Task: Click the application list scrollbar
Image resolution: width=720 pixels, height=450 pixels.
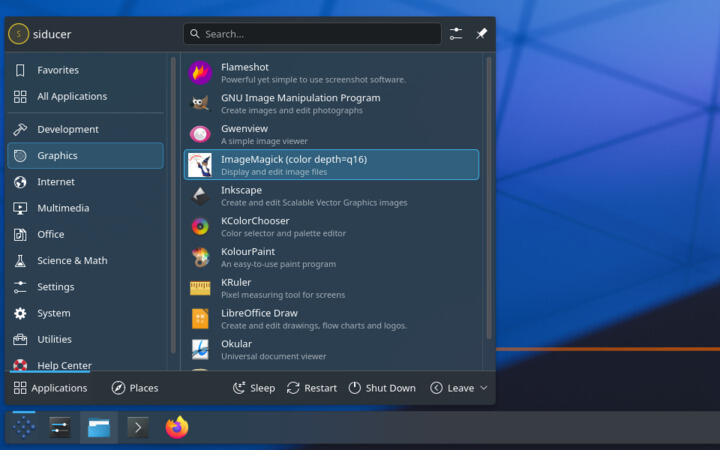Action: [489, 197]
